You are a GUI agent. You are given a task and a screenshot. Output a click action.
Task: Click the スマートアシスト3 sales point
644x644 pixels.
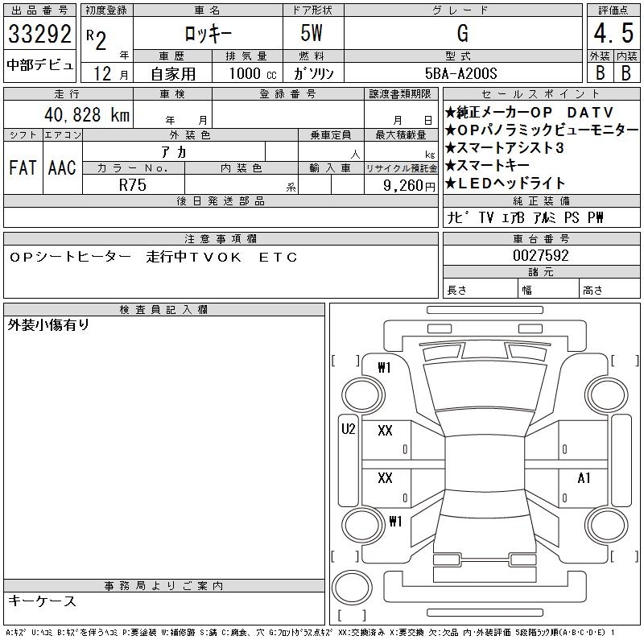point(505,148)
